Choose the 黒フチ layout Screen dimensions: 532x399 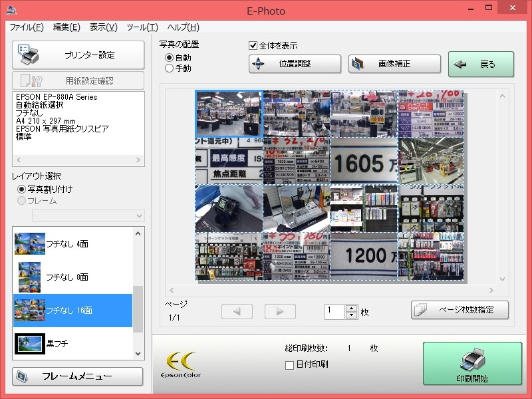point(72,343)
